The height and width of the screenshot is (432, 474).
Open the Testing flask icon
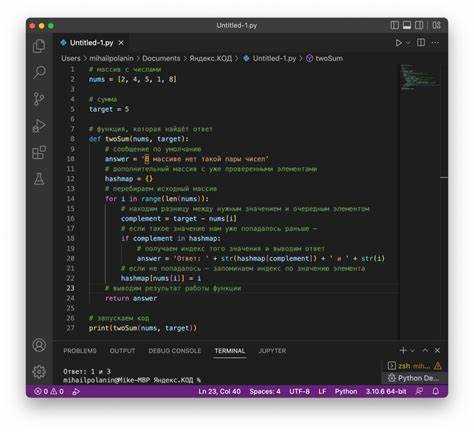click(39, 179)
